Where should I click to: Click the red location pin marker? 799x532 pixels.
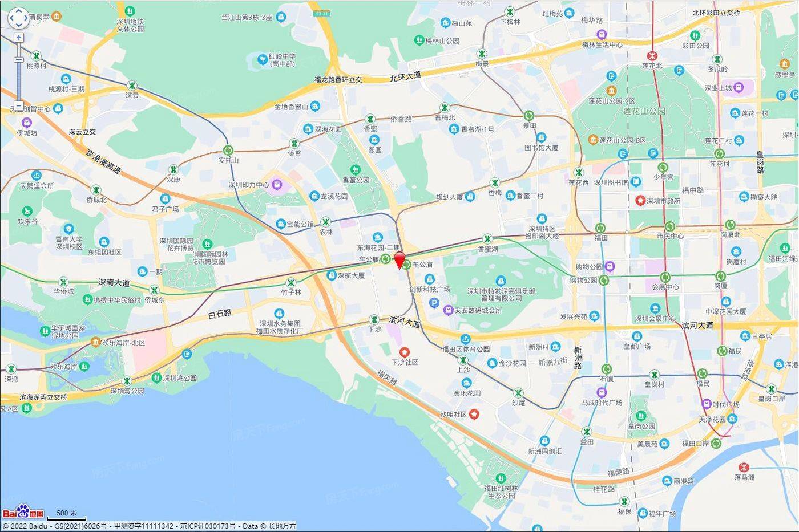tap(399, 259)
